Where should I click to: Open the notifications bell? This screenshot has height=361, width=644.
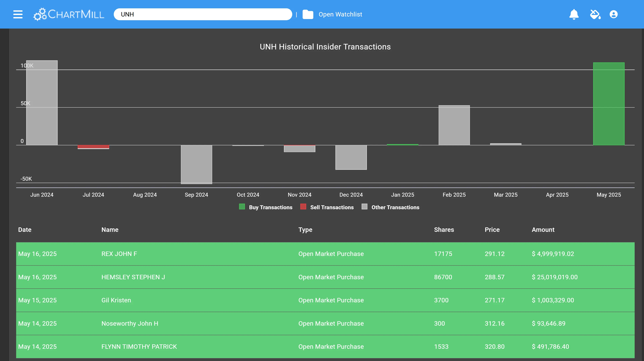[574, 14]
